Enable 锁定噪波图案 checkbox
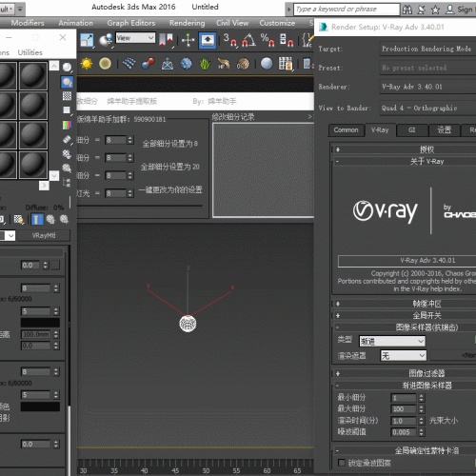This screenshot has height=476, width=476. pos(342,463)
